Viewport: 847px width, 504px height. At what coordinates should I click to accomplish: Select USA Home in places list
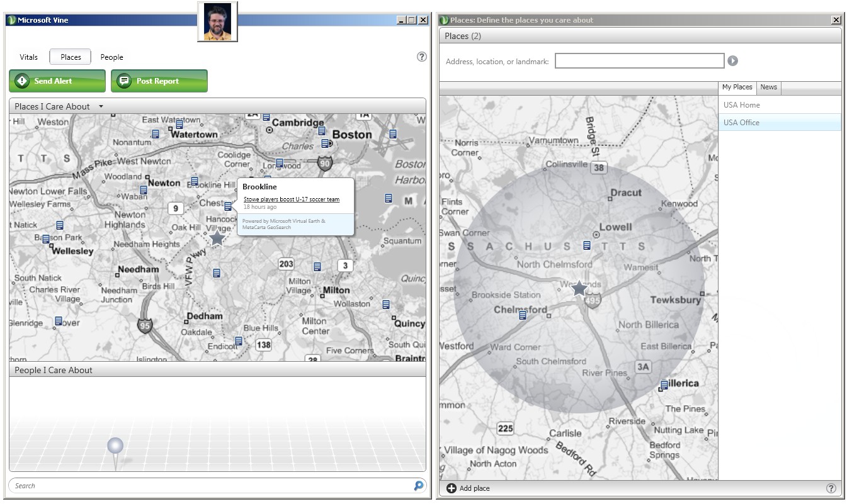coord(780,105)
